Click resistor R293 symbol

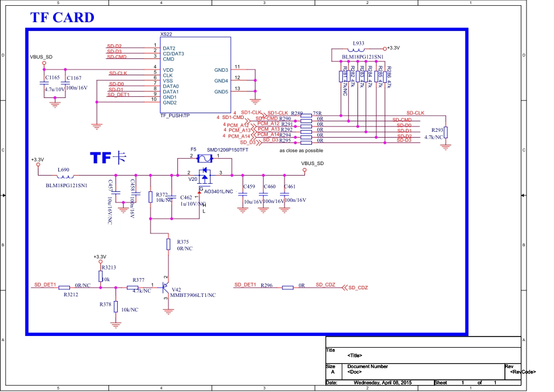[446, 132]
